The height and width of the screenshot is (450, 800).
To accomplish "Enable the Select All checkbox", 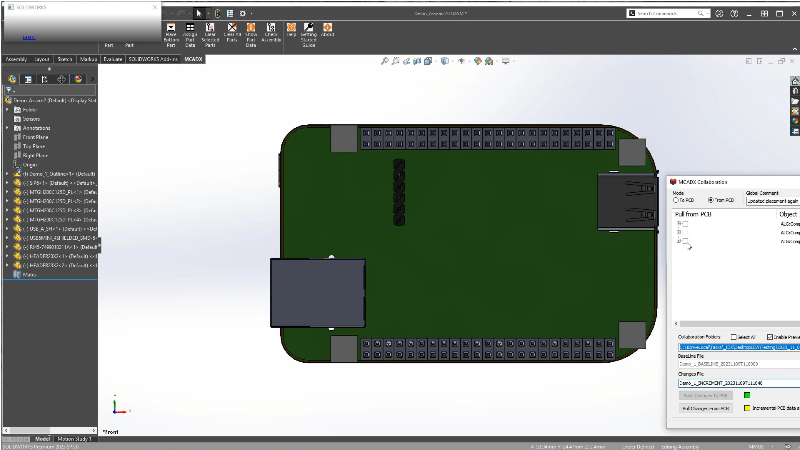I will 734,337.
